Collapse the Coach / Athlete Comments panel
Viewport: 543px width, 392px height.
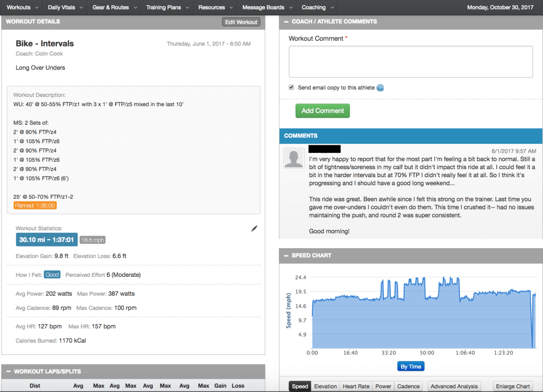click(x=286, y=22)
